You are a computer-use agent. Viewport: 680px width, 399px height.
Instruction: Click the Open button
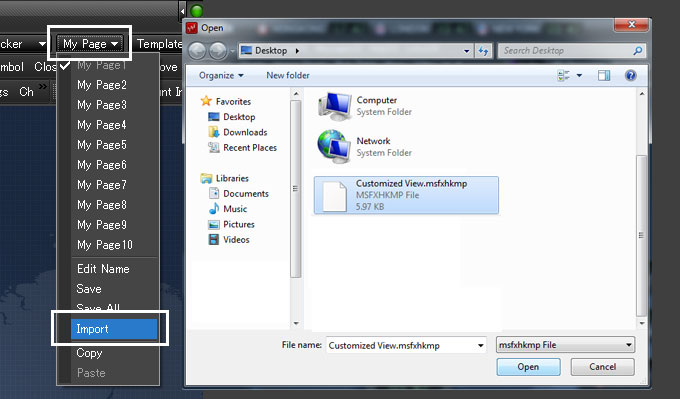528,367
